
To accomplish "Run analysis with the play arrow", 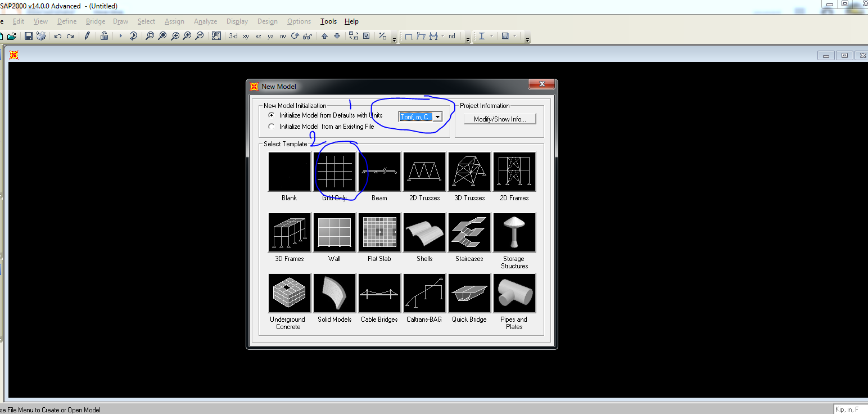I will [120, 36].
